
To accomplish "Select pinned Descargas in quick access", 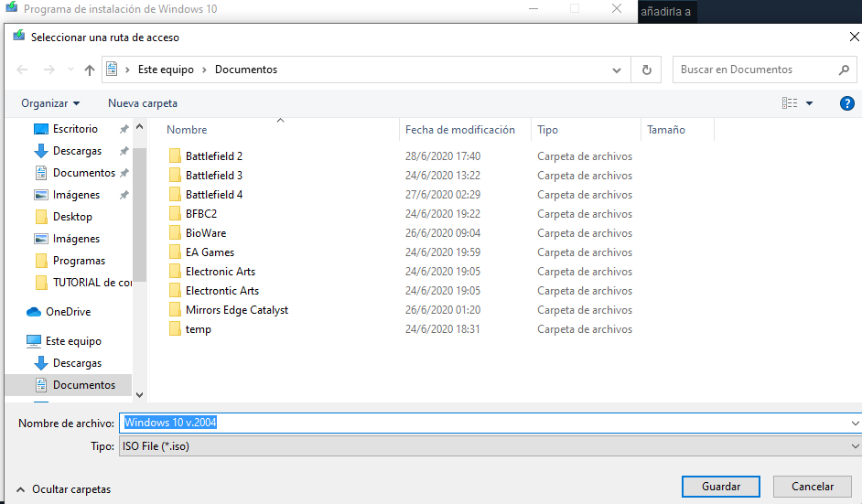I will [77, 151].
